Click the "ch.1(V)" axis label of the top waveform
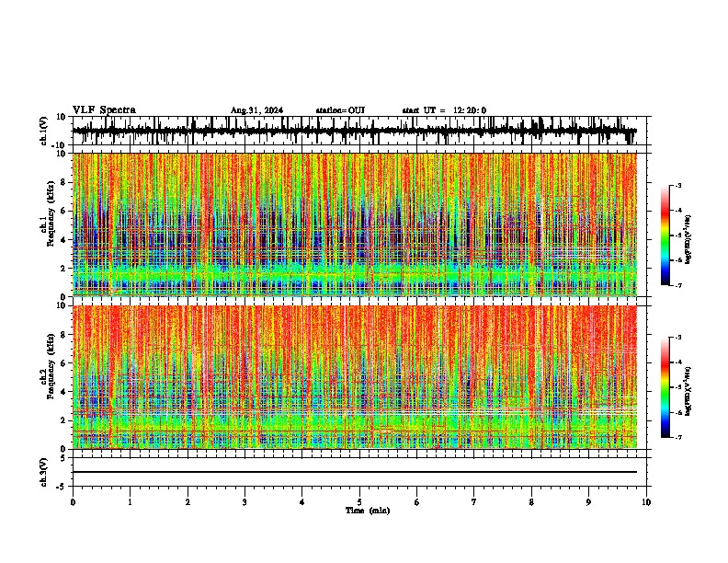Screen dimensions: 728x563 point(44,131)
